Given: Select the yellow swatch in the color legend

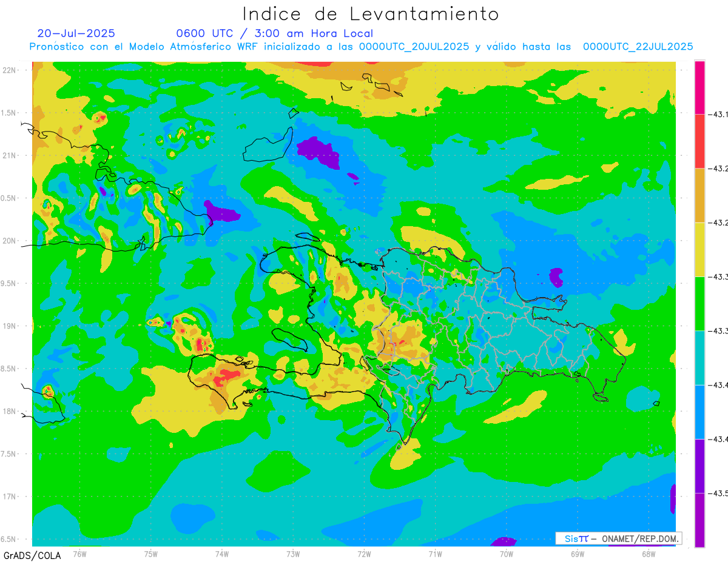Looking at the screenshot, I should 699,249.
